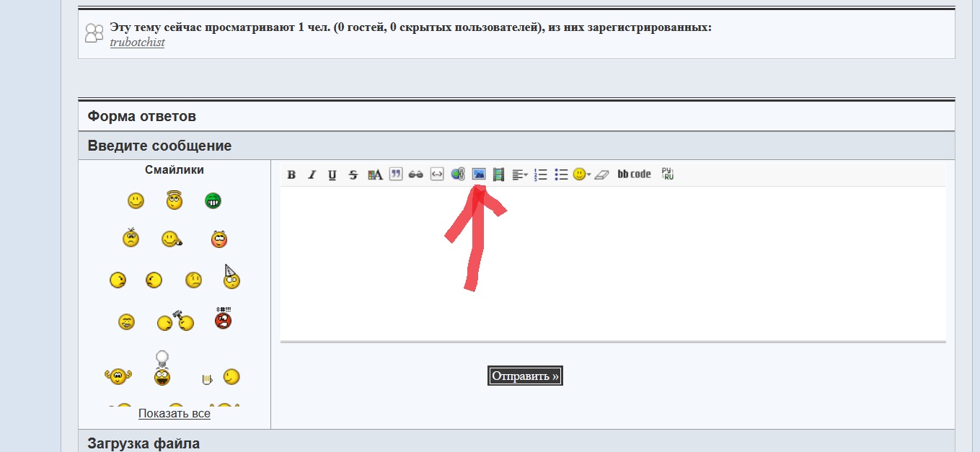Apply strikethrough text formatting
This screenshot has height=452, width=980.
[353, 174]
